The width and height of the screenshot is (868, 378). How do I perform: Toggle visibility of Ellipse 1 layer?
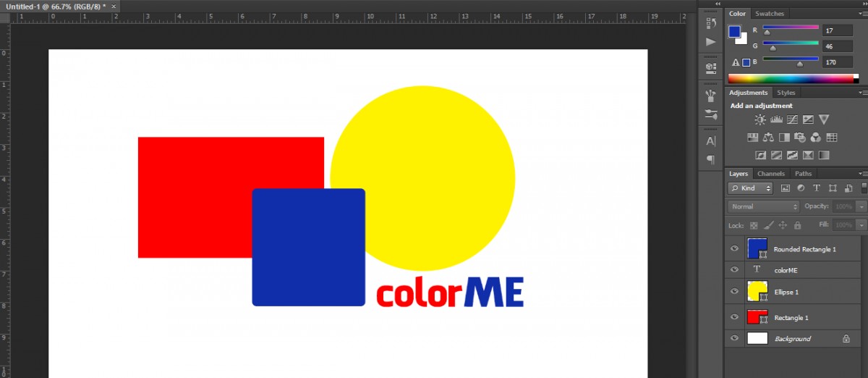pos(735,292)
